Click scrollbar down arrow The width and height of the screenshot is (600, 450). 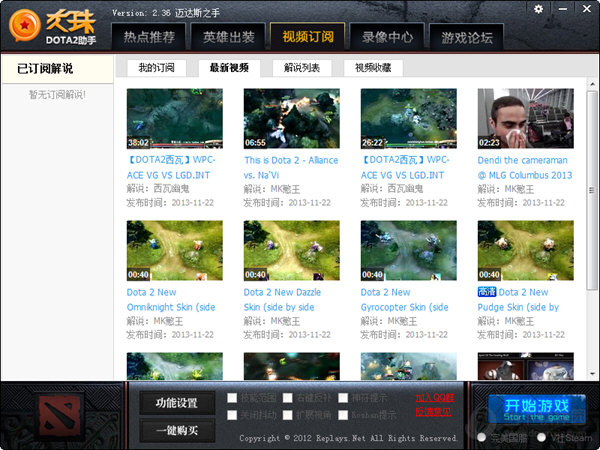[x=592, y=374]
